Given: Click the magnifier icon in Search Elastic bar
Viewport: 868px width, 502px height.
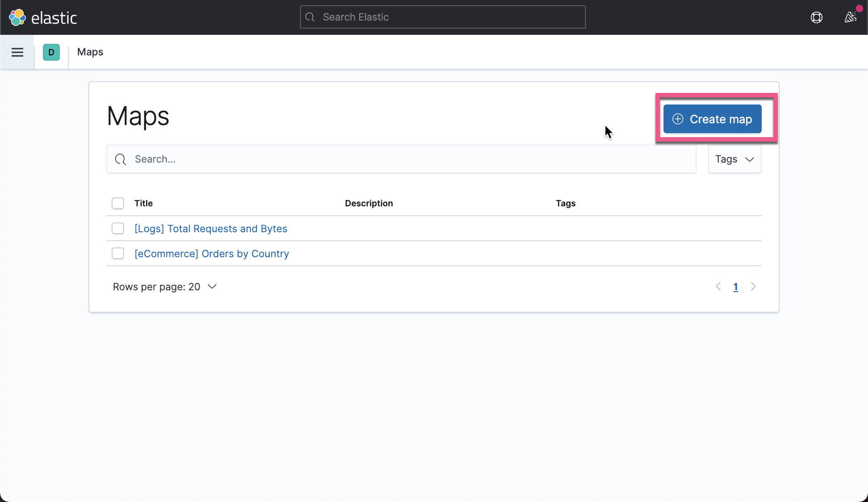Looking at the screenshot, I should coord(310,17).
